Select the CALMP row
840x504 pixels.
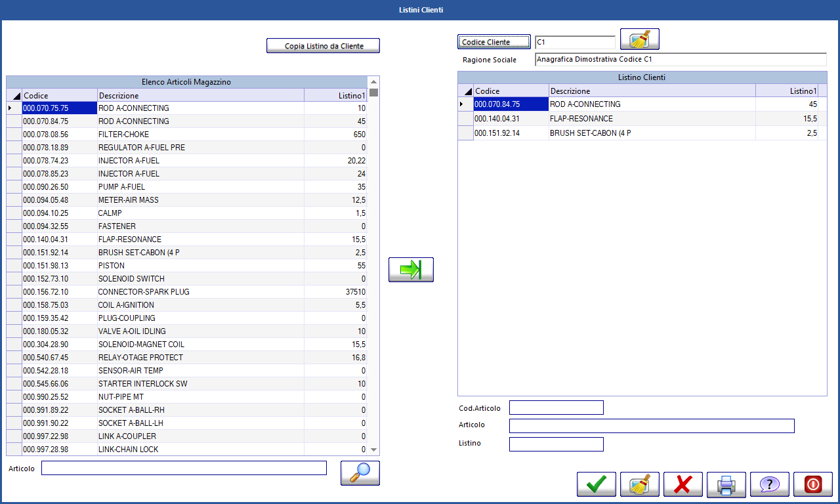click(x=187, y=213)
